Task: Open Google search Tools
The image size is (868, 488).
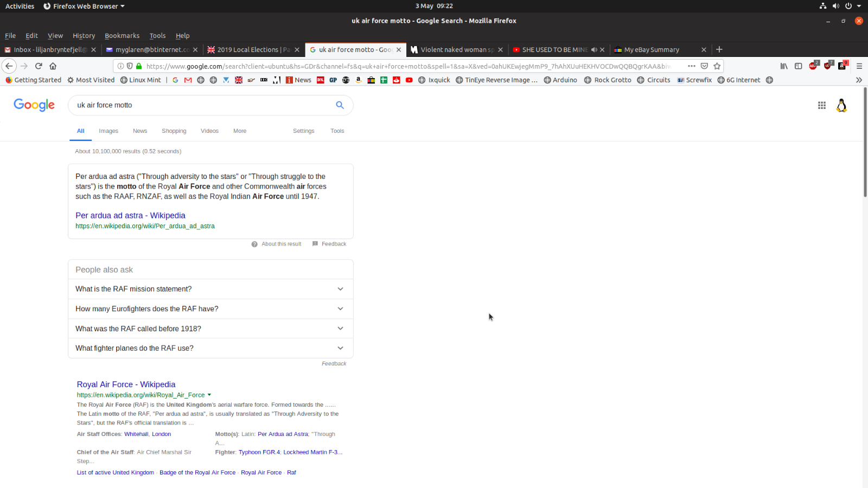Action: pos(337,131)
